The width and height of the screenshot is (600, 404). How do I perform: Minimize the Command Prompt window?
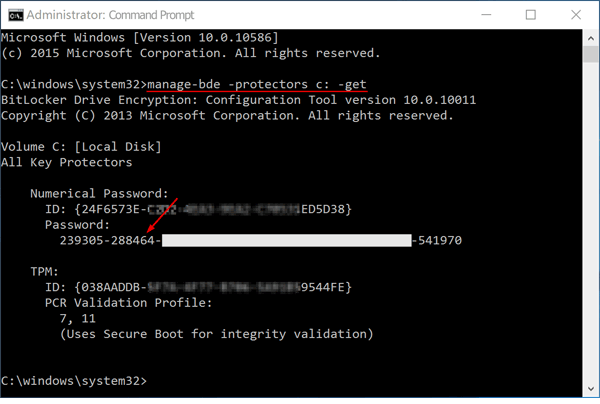tap(485, 16)
